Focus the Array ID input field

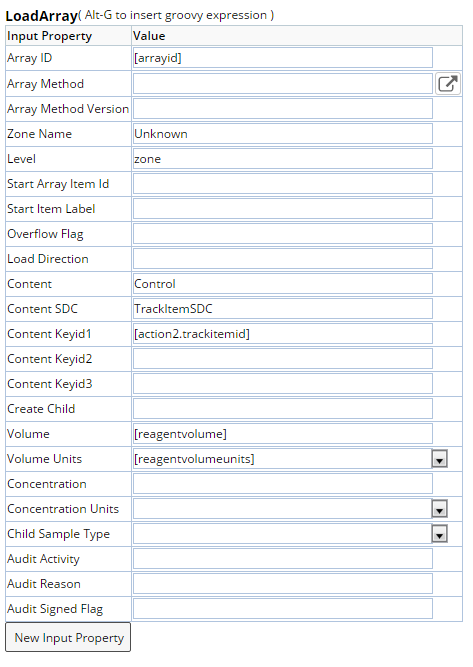(283, 58)
